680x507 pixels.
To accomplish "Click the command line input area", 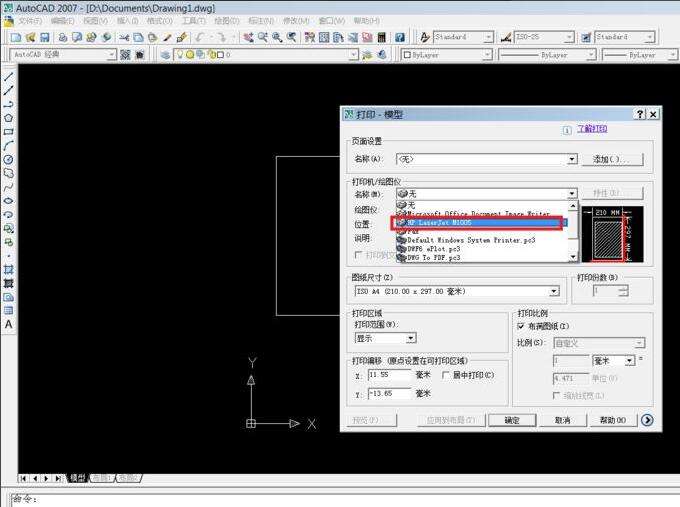I will click(343, 499).
